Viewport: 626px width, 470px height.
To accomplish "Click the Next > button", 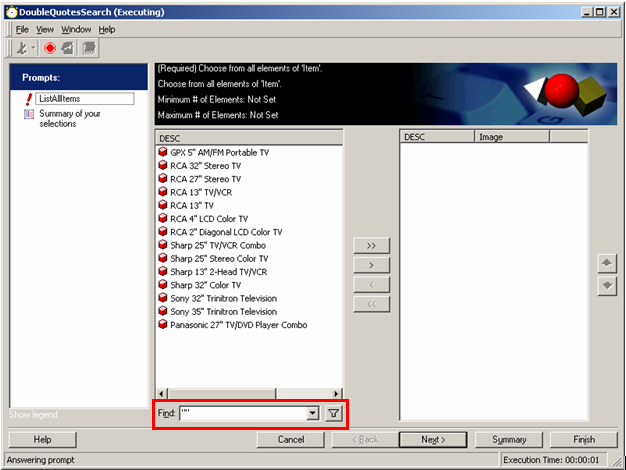I will click(433, 440).
